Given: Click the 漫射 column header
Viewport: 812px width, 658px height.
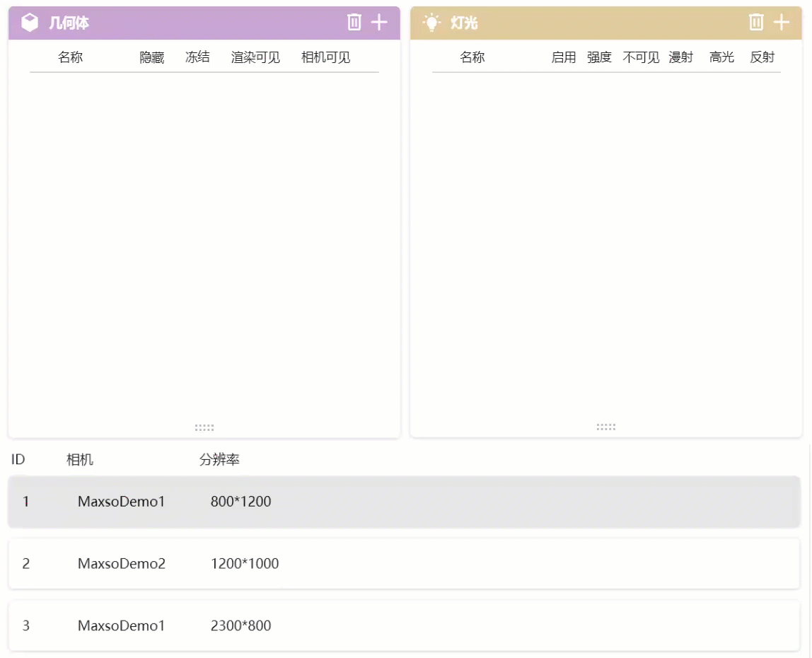Looking at the screenshot, I should pos(680,57).
